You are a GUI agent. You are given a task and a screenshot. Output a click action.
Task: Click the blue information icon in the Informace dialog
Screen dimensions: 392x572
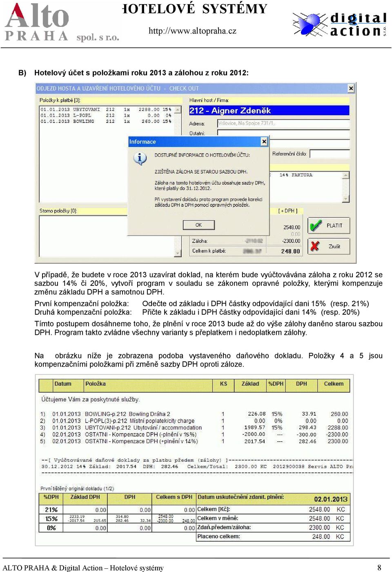(x=140, y=158)
